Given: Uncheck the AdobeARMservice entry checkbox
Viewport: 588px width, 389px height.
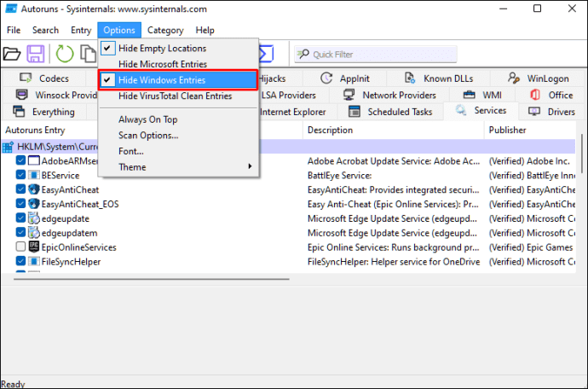Looking at the screenshot, I should point(20,160).
